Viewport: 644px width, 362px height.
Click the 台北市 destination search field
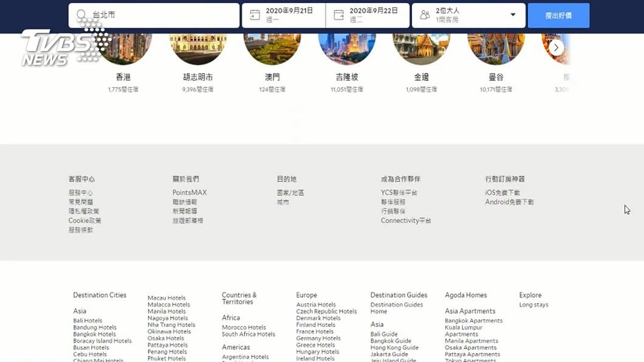click(x=154, y=15)
